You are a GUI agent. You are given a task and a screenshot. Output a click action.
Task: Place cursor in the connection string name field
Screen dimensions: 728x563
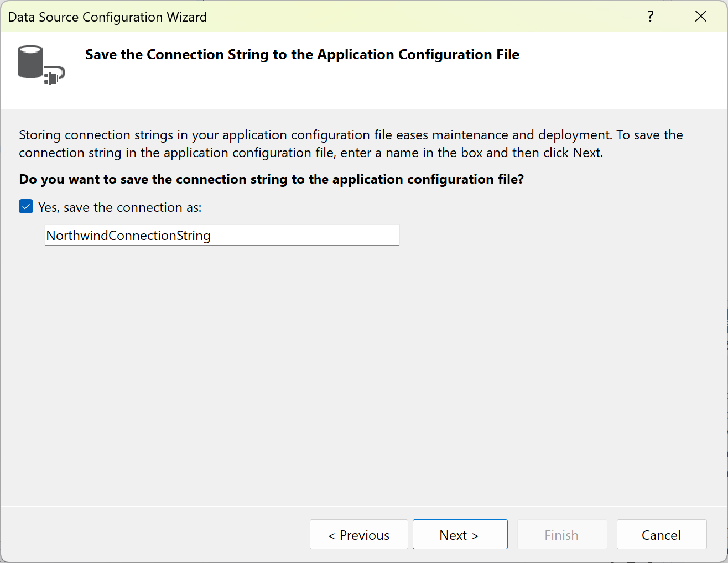(221, 234)
